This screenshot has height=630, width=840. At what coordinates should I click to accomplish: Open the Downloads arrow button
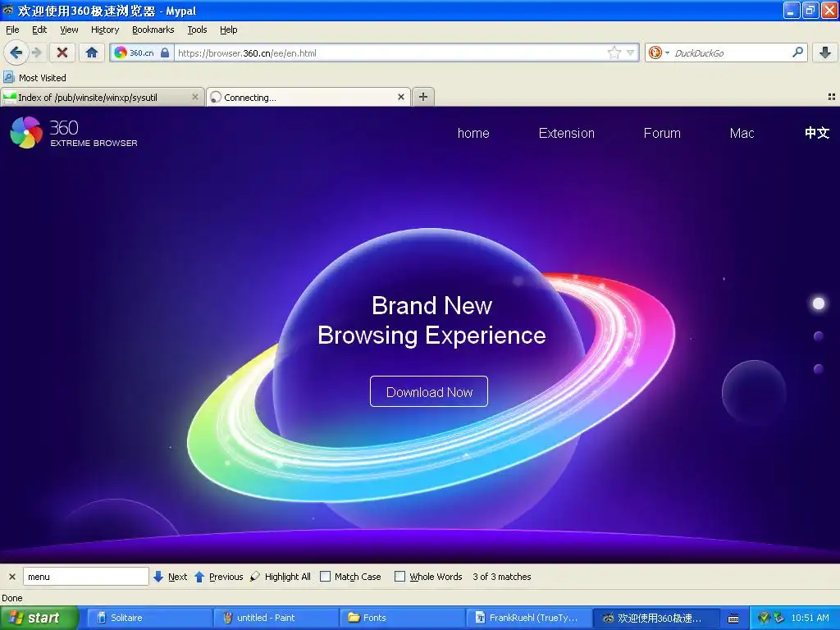point(825,52)
